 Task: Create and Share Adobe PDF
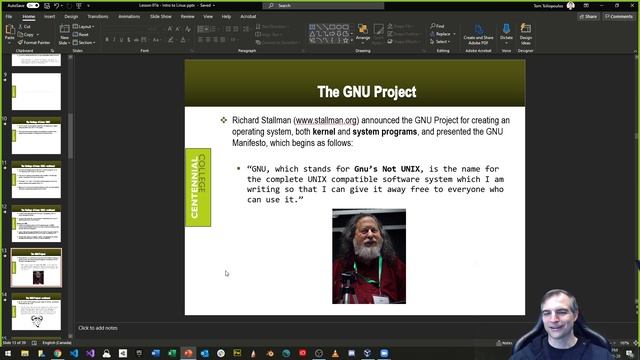(478, 34)
